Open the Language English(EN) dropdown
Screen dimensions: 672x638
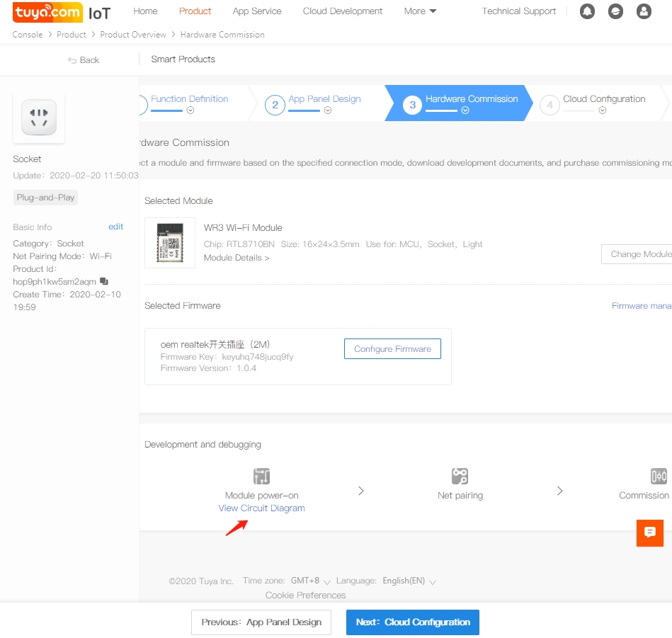pyautogui.click(x=409, y=581)
